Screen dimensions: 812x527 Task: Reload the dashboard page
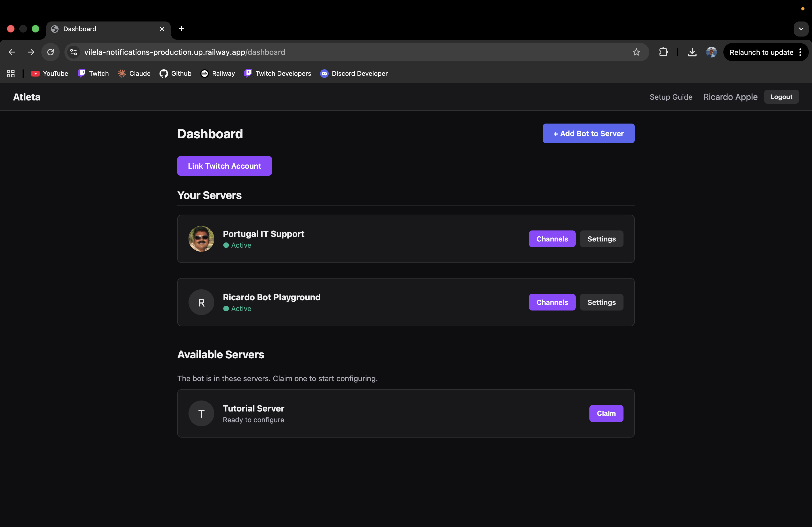(x=50, y=52)
